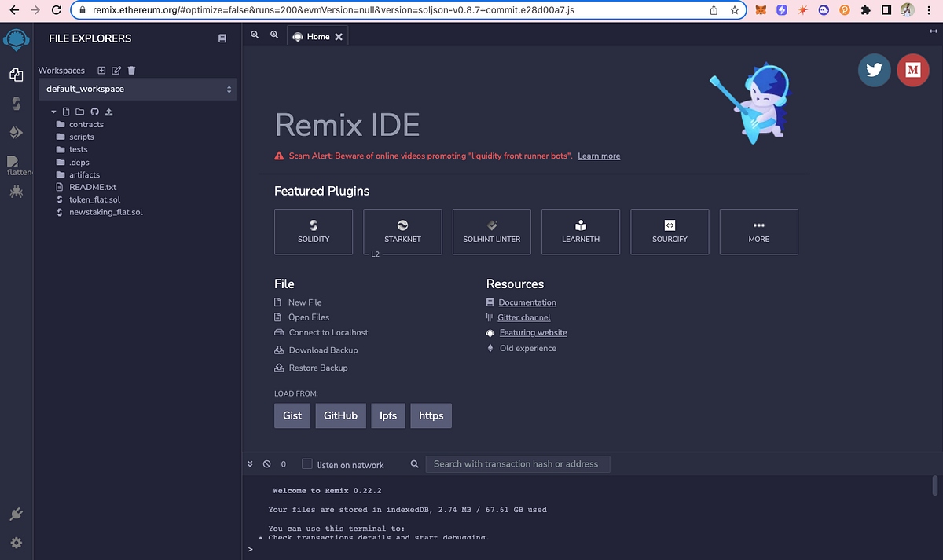Create a new file in the explorer
Image resolution: width=943 pixels, height=560 pixels.
point(65,112)
